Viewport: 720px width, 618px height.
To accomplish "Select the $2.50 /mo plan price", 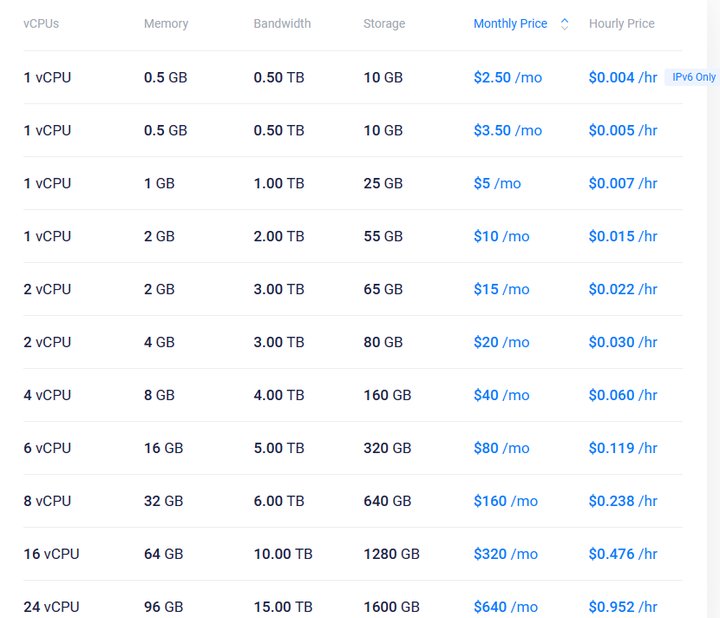I will [x=507, y=78].
